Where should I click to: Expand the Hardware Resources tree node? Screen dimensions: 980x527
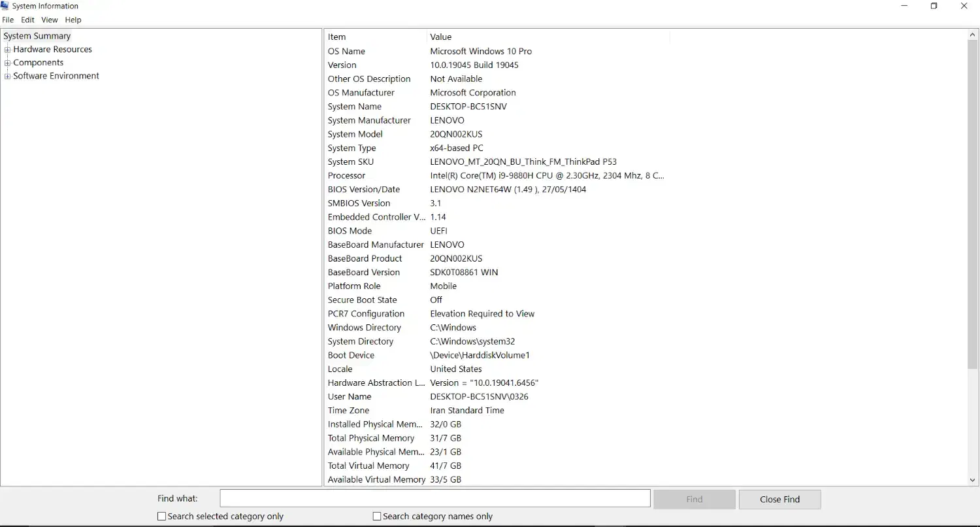7,50
